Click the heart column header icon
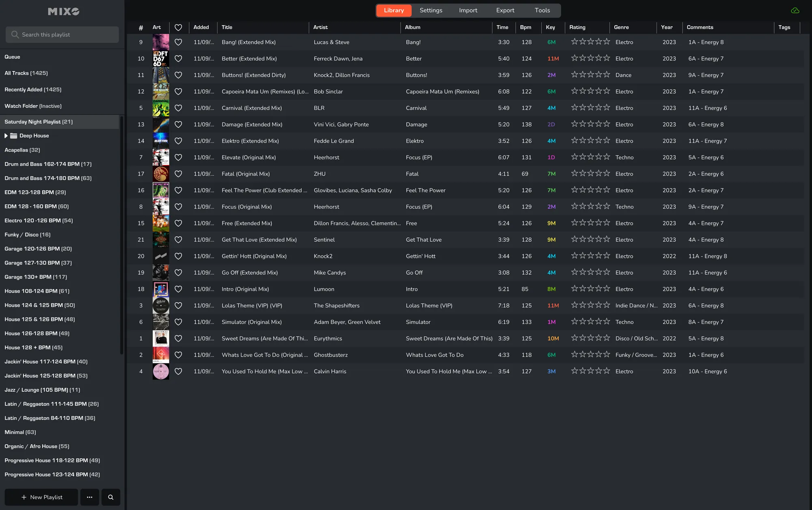The height and width of the screenshot is (510, 812). (178, 27)
